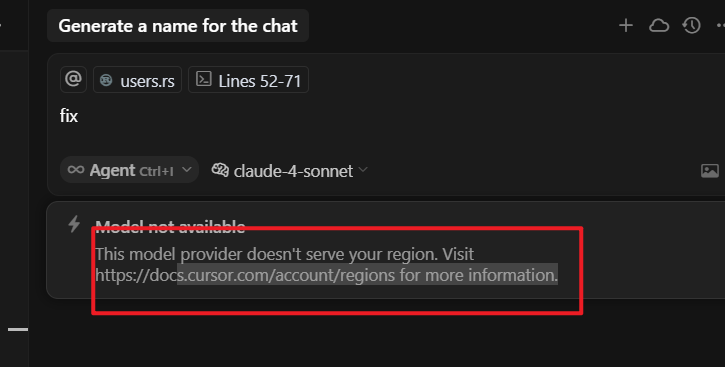Open the users.rs context chip
This screenshot has height=367, width=725.
point(137,80)
